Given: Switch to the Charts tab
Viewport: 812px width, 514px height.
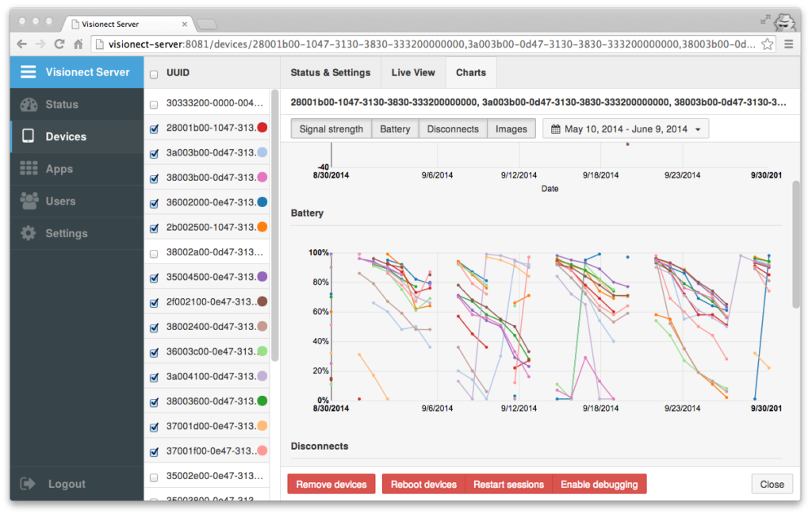Looking at the screenshot, I should 471,72.
